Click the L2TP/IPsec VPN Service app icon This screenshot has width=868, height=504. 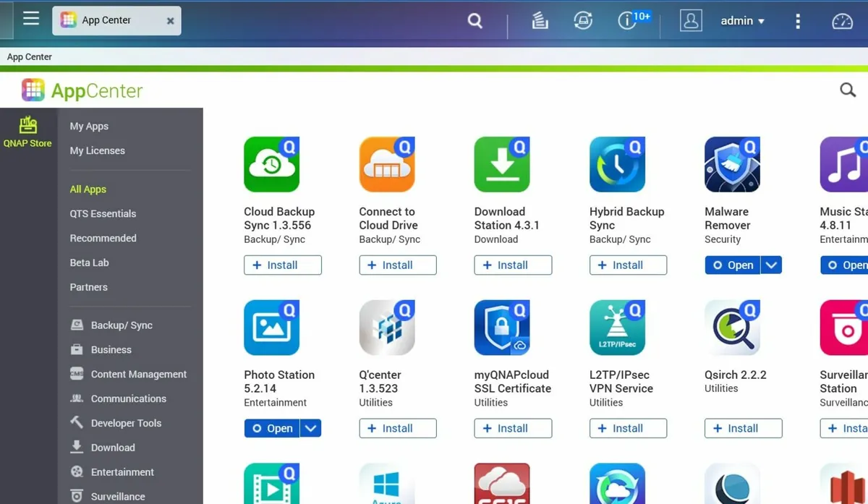click(x=617, y=328)
